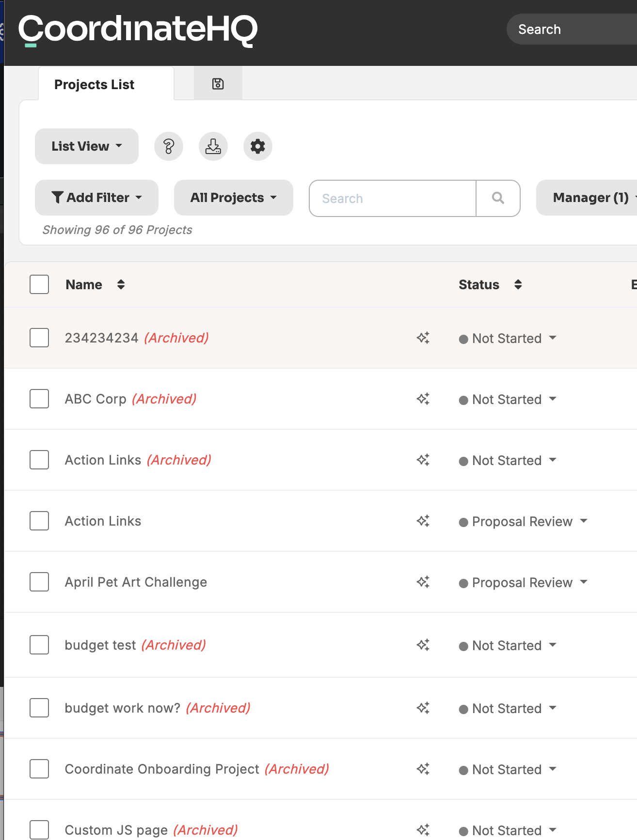The height and width of the screenshot is (840, 637).
Task: Sort by Status column arrows
Action: click(x=518, y=284)
